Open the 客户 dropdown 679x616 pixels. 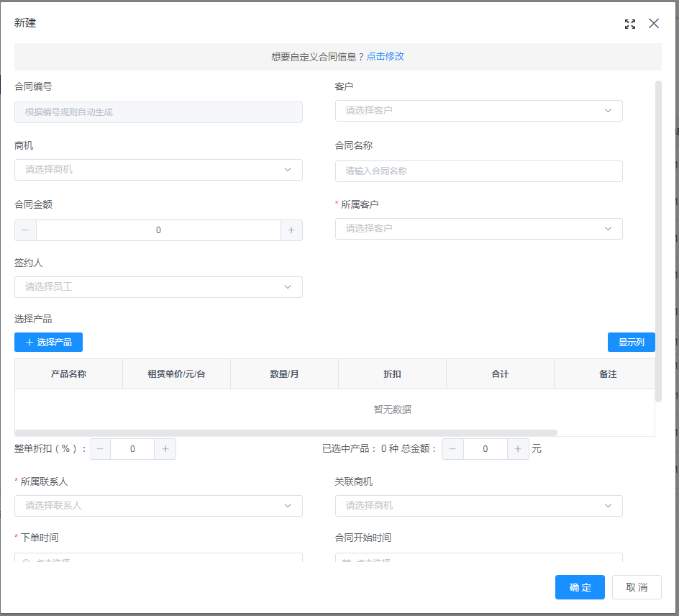coord(478,111)
